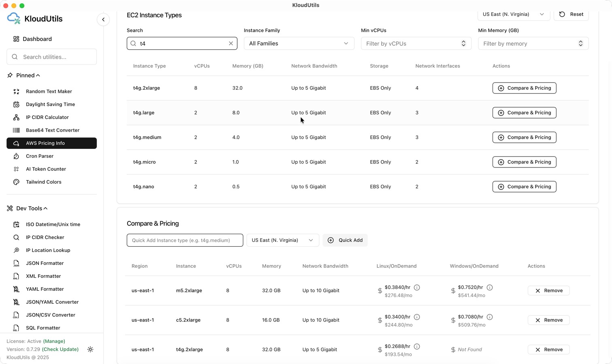
Task: Click Compare & Pricing for t4g.nano
Action: click(524, 186)
